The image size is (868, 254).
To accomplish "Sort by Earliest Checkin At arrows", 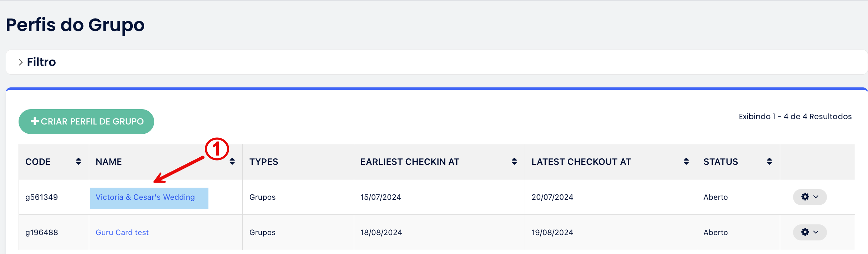I will point(514,162).
